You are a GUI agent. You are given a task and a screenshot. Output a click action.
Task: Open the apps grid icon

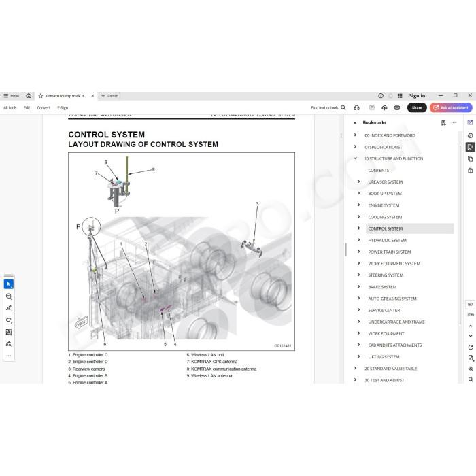pos(400,96)
